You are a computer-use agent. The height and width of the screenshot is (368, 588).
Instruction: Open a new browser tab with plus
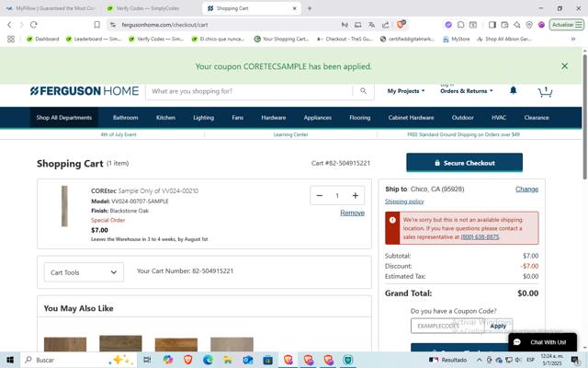310,8
